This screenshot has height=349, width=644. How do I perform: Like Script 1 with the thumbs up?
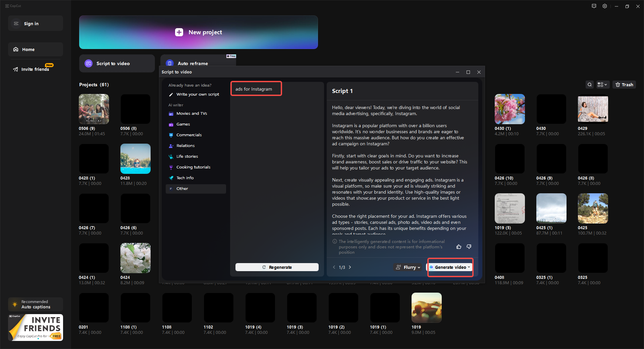point(459,247)
